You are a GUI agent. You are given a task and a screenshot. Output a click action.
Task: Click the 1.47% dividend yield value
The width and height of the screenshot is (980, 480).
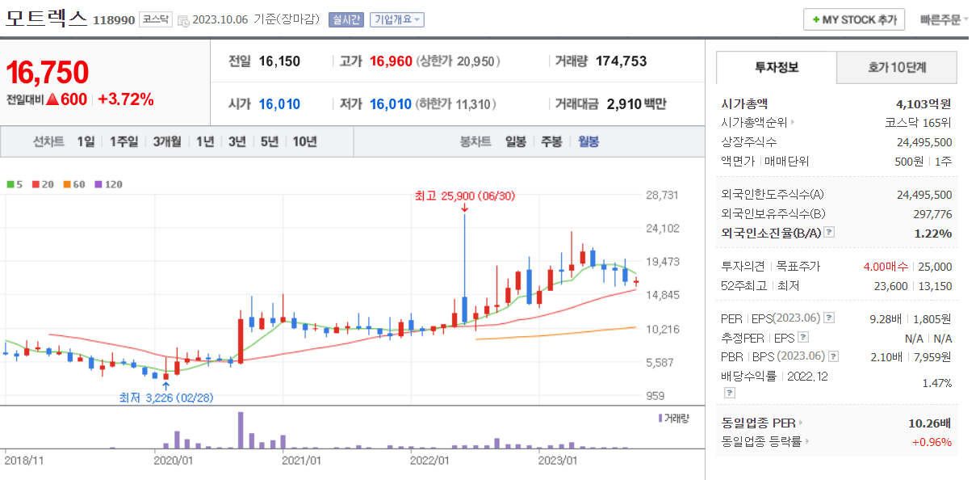(x=936, y=383)
